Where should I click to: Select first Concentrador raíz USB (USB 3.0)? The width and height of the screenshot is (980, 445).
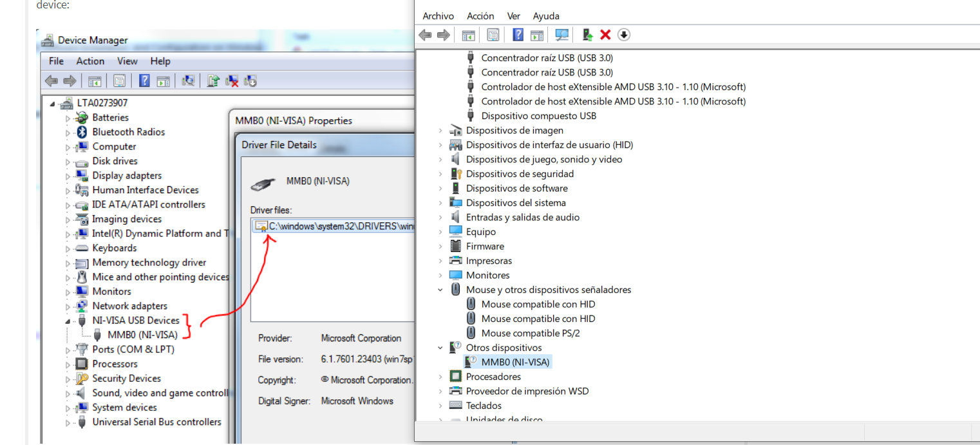547,58
